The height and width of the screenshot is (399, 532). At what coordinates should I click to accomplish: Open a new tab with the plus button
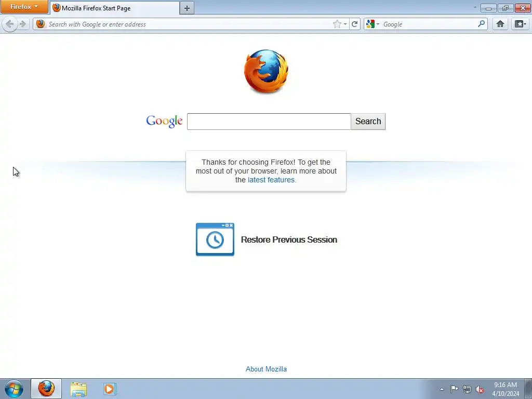click(187, 8)
